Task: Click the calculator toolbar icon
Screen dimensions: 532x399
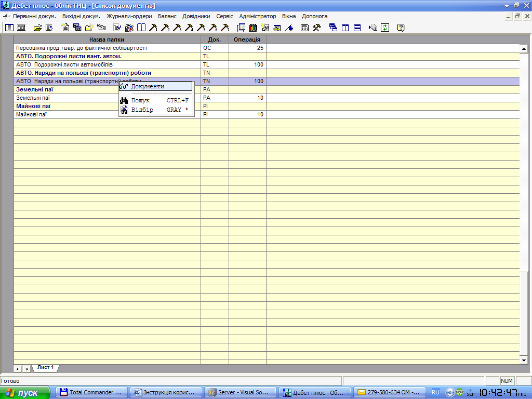Action: pos(304,28)
